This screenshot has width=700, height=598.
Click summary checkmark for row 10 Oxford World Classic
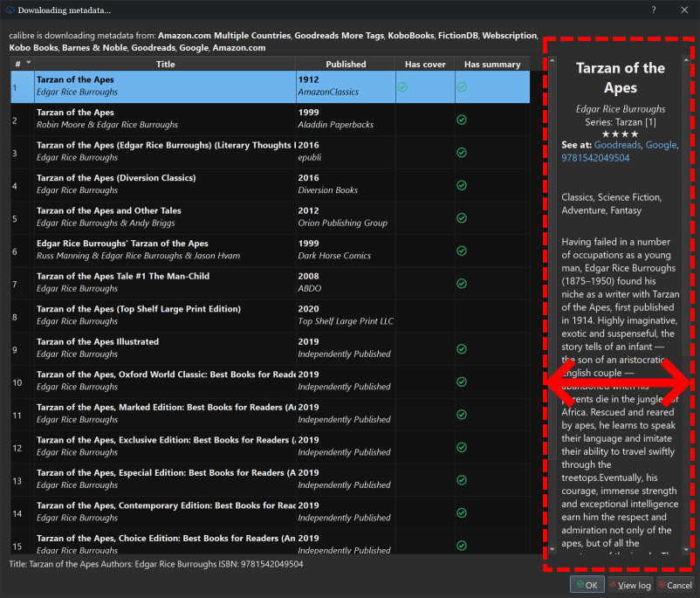click(462, 381)
